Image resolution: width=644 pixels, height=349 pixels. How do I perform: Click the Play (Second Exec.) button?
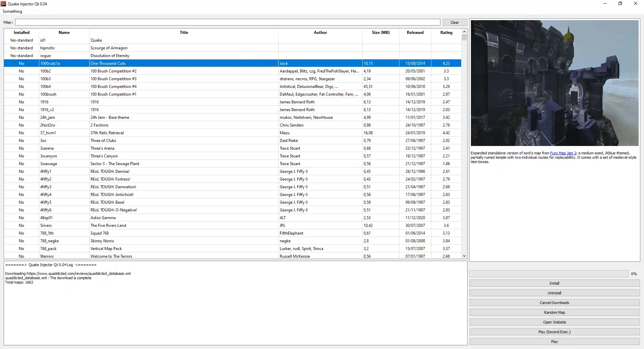[x=554, y=332]
